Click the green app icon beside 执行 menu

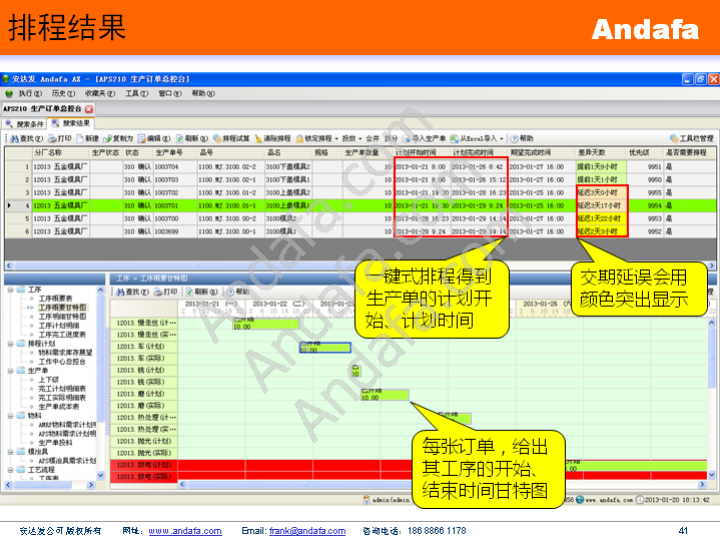[9, 94]
